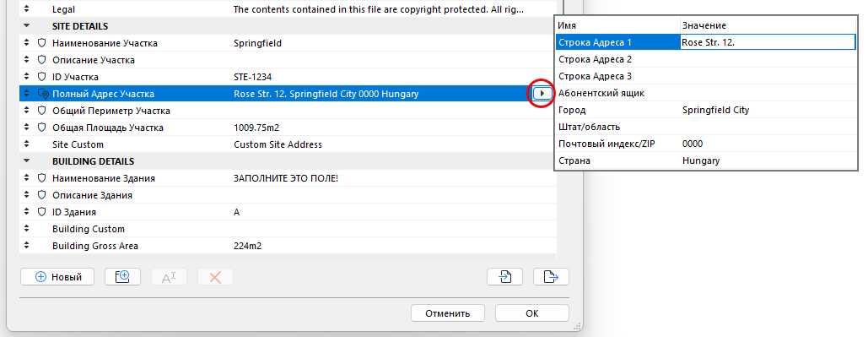Click the drag handle of Описание Здания row
The image size is (868, 337).
(x=26, y=195)
